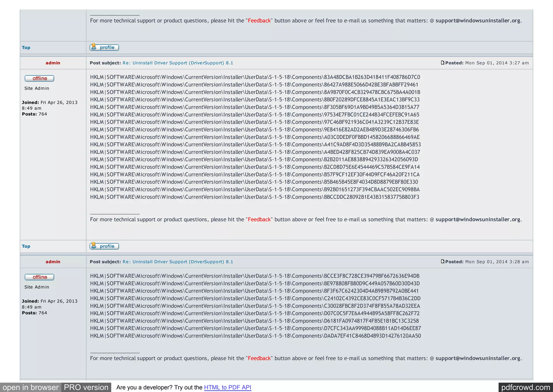
Task: Click the HTML to PDF API link
Action: pyautogui.click(x=227, y=387)
